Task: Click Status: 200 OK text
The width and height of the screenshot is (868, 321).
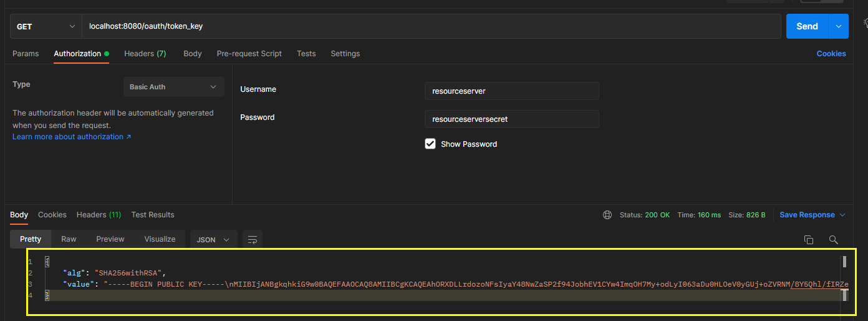Action: click(x=645, y=215)
